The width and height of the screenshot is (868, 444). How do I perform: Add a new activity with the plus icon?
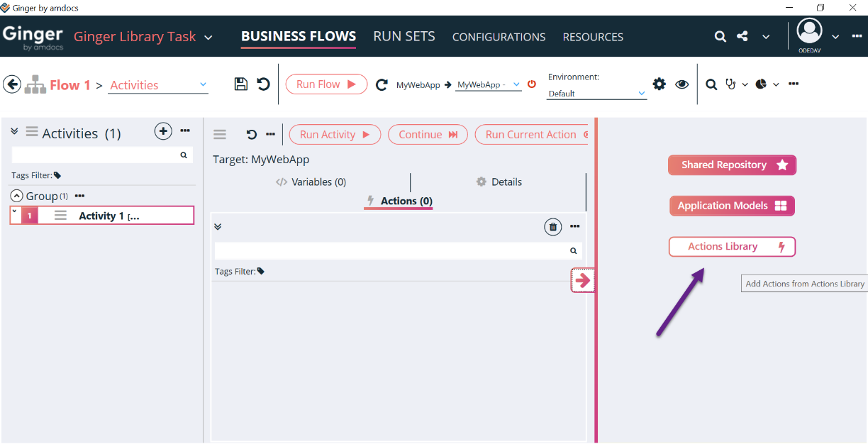[x=163, y=131]
